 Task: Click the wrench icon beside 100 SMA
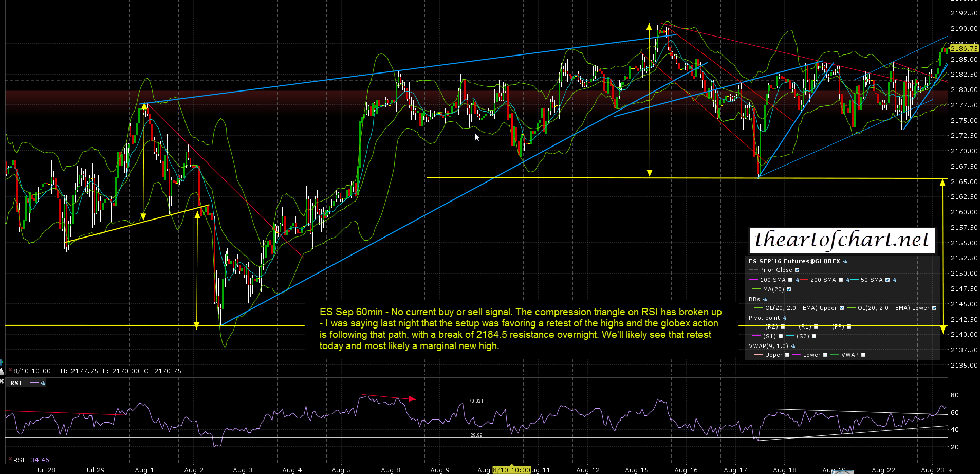click(x=797, y=280)
